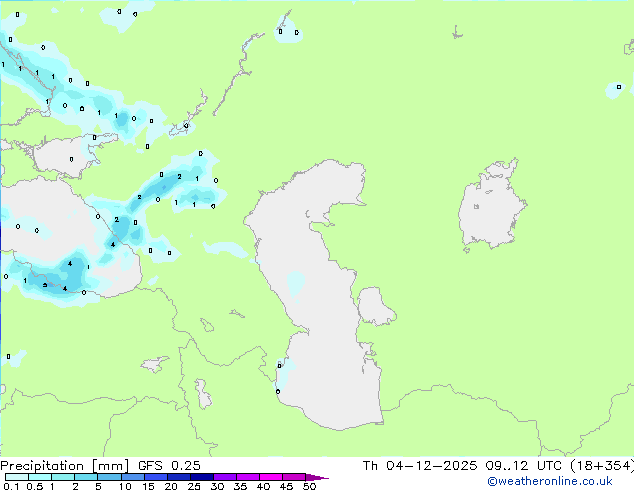
Task: Click the legend label '50'
Action: click(309, 486)
